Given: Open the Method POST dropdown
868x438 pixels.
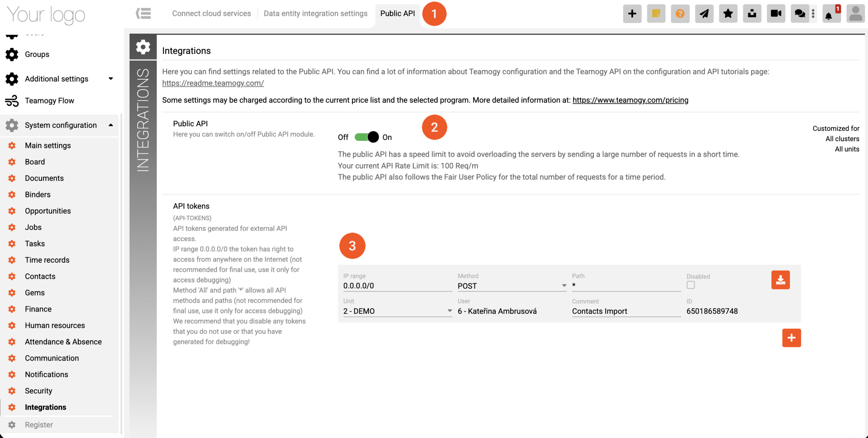Looking at the screenshot, I should (511, 286).
